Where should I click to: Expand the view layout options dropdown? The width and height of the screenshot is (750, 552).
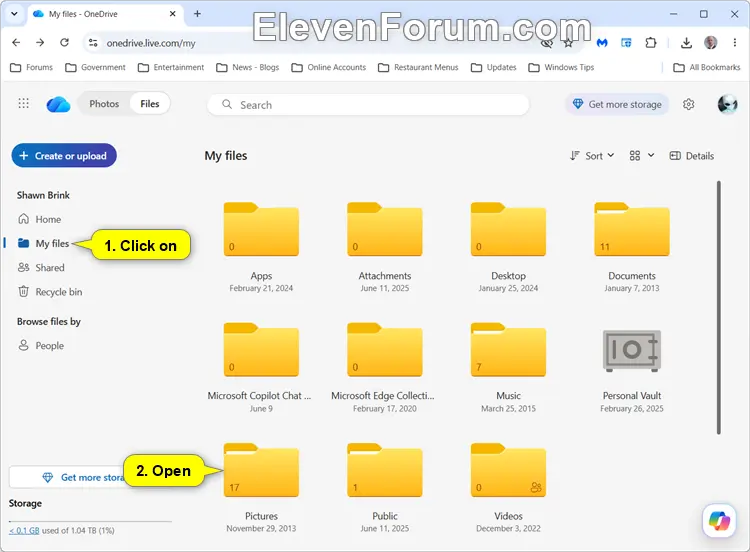pyautogui.click(x=641, y=156)
